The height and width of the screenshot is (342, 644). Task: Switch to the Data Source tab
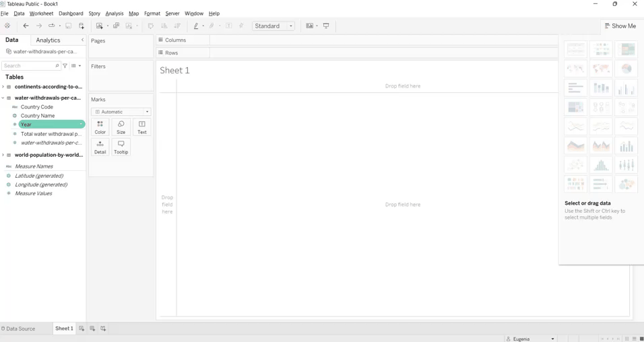pos(18,329)
